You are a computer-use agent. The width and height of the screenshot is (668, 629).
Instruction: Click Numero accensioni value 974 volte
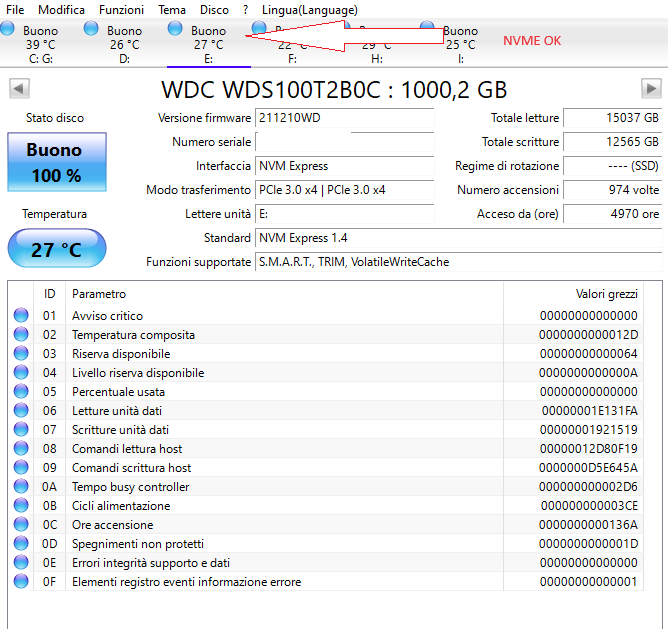click(x=613, y=190)
